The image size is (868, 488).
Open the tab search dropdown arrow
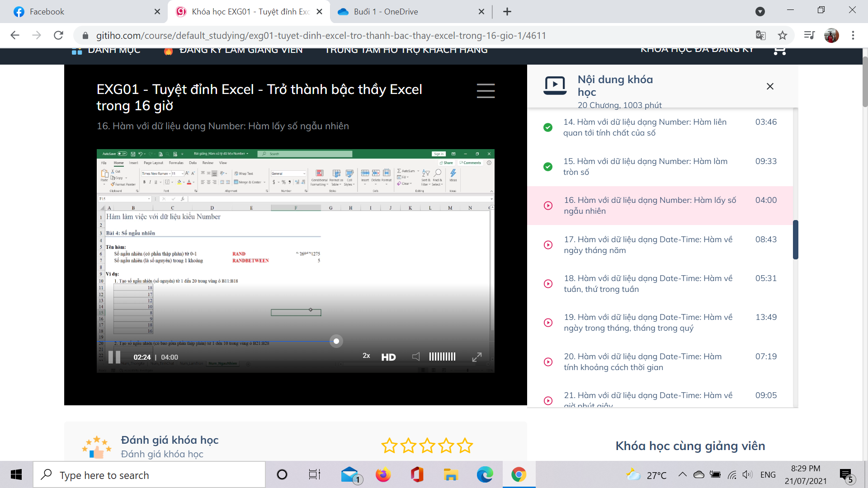pyautogui.click(x=760, y=12)
